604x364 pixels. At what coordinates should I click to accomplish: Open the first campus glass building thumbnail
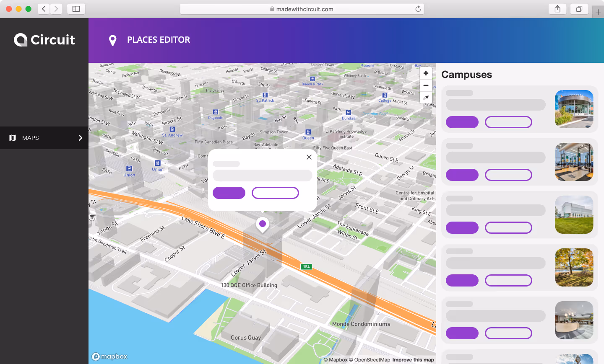pyautogui.click(x=574, y=109)
